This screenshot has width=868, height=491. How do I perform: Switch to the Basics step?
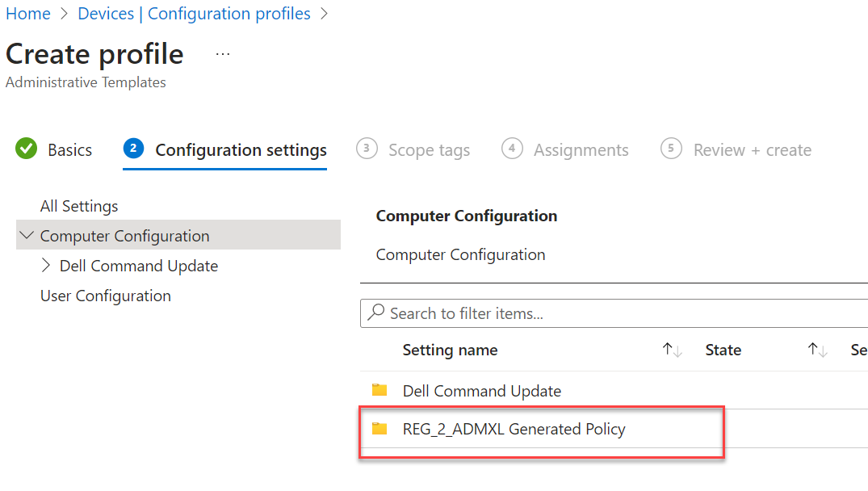69,150
